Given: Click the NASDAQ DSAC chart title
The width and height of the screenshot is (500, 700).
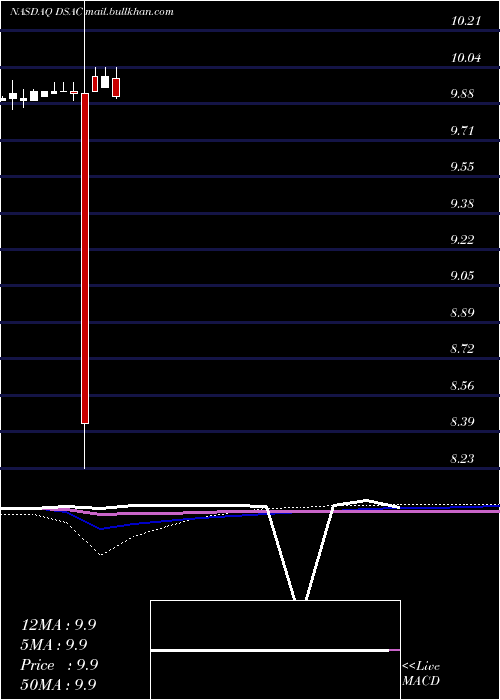Looking at the screenshot, I should pyautogui.click(x=45, y=12).
